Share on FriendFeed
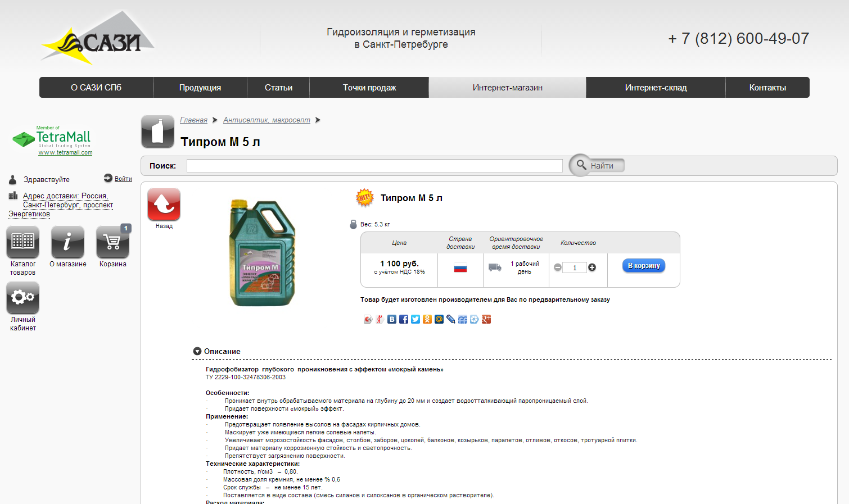 pyautogui.click(x=463, y=319)
